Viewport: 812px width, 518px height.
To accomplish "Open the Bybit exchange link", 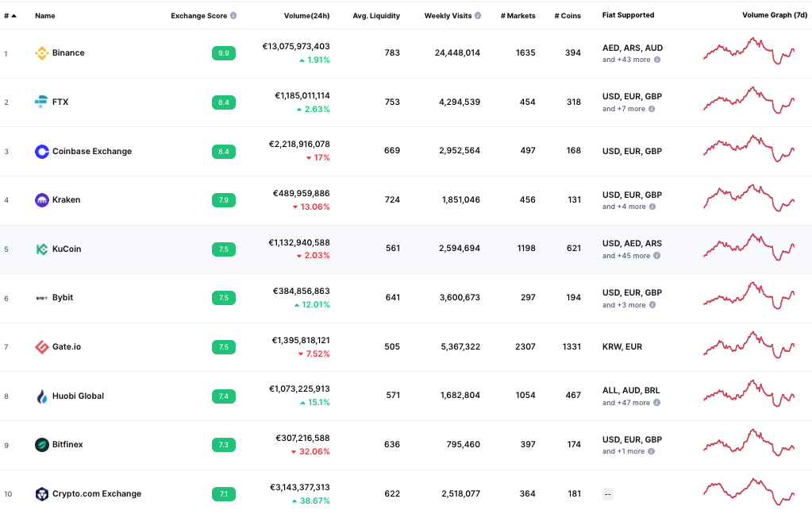I will coord(63,298).
